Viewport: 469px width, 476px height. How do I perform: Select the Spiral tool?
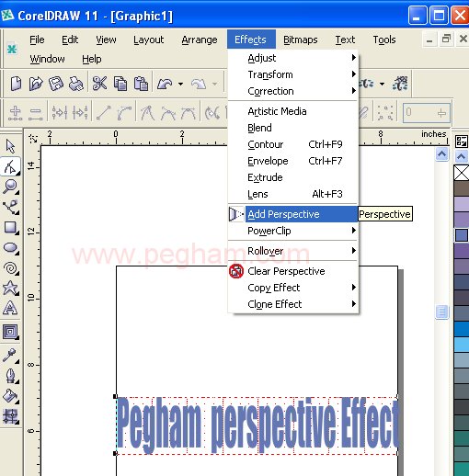[10, 268]
